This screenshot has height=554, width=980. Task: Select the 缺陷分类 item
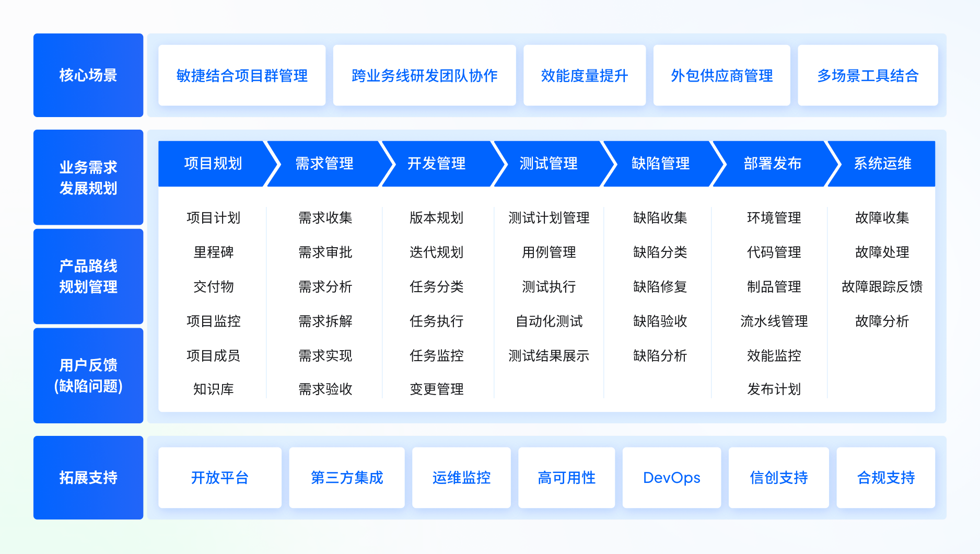(x=660, y=252)
